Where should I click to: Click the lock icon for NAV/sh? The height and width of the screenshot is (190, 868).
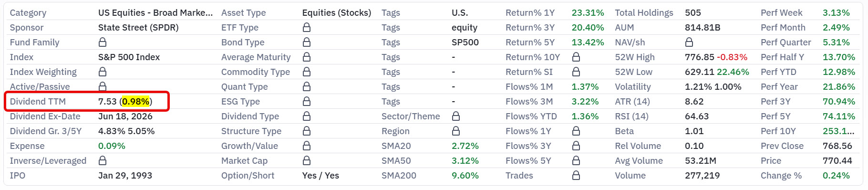coord(689,42)
